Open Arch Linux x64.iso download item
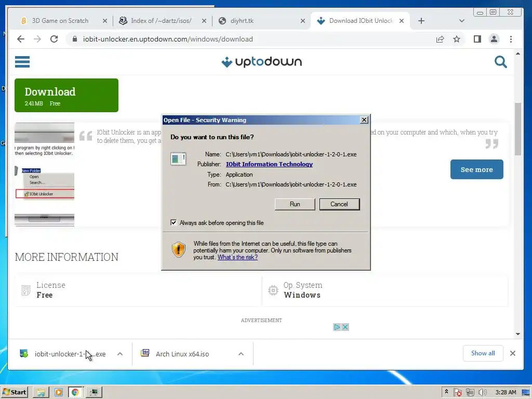532x399 pixels. coord(182,354)
